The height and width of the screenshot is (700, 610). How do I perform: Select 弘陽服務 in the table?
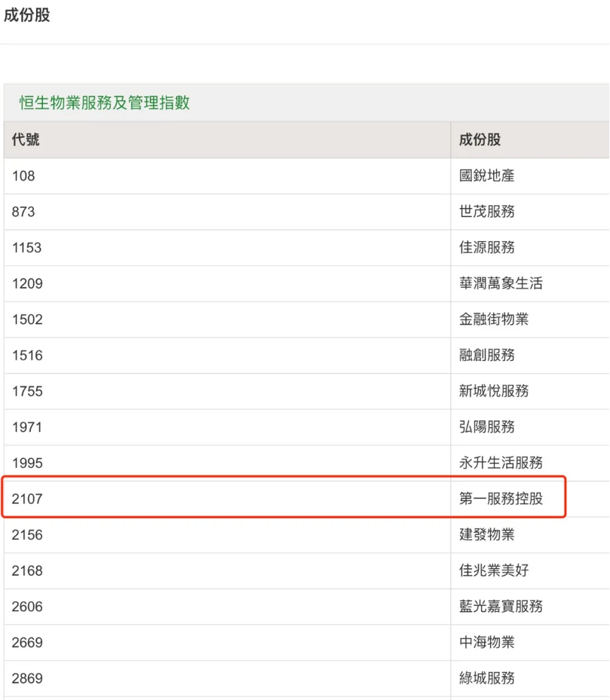487,426
